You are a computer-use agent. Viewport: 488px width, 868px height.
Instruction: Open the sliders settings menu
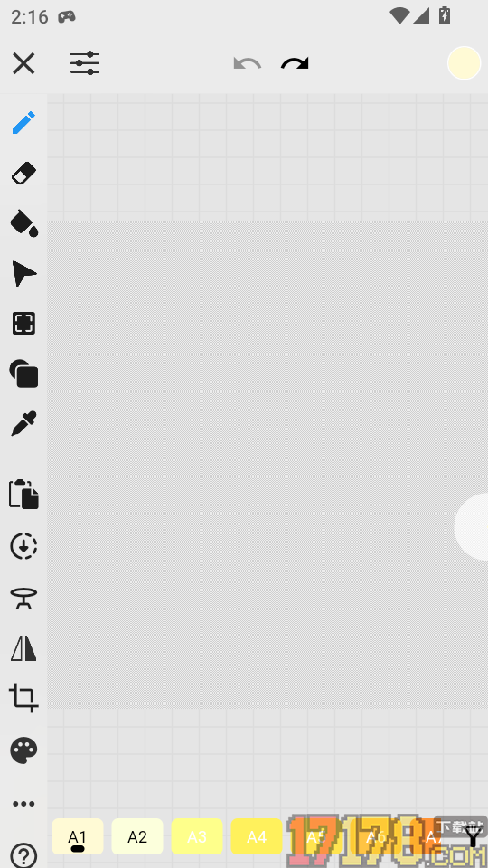pos(85,63)
